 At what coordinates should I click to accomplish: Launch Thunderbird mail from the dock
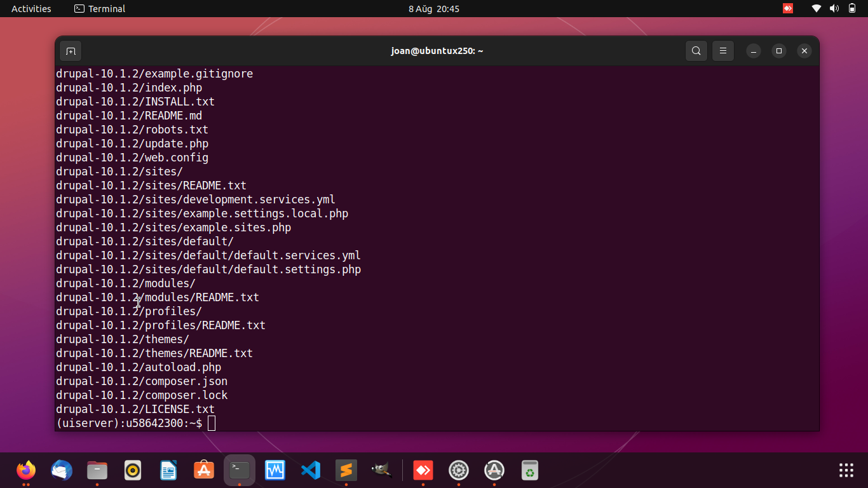pos(62,470)
